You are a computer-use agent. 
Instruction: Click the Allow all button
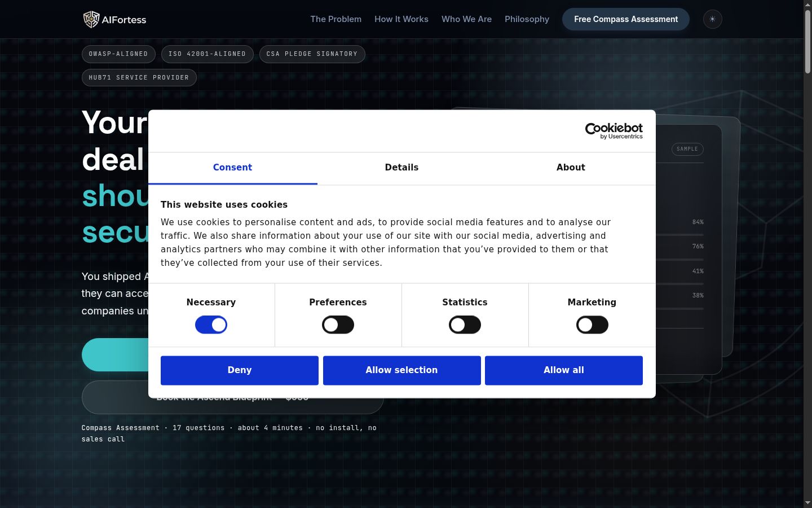[564, 370]
